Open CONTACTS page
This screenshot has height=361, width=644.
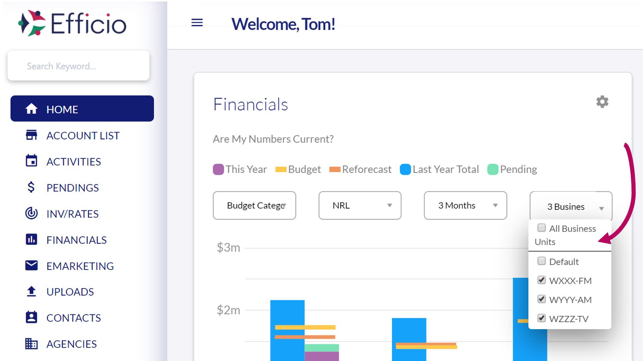coord(74,318)
